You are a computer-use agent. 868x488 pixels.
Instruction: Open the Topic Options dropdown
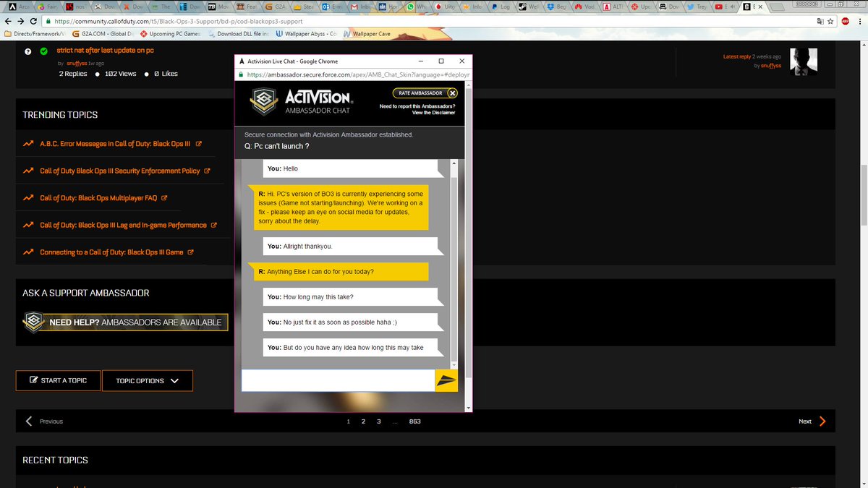[148, 380]
